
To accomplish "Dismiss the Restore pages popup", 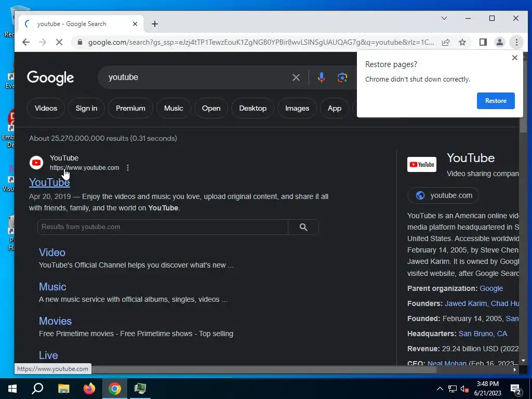I will pyautogui.click(x=515, y=58).
